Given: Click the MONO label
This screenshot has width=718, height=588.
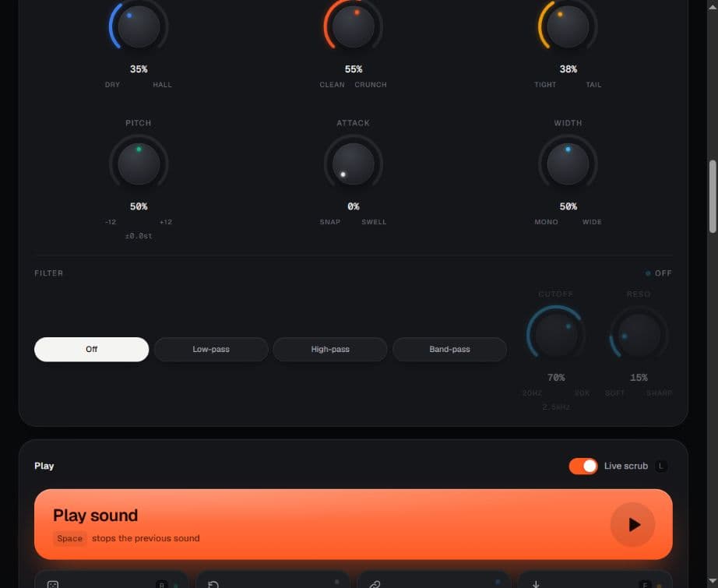Looking at the screenshot, I should pos(546,222).
